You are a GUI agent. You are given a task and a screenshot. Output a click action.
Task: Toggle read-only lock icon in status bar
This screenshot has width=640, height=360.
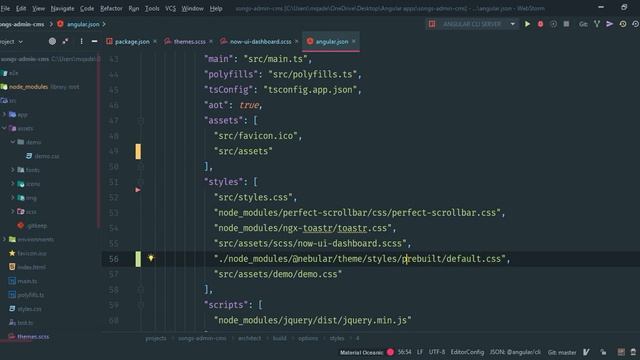[603, 352]
